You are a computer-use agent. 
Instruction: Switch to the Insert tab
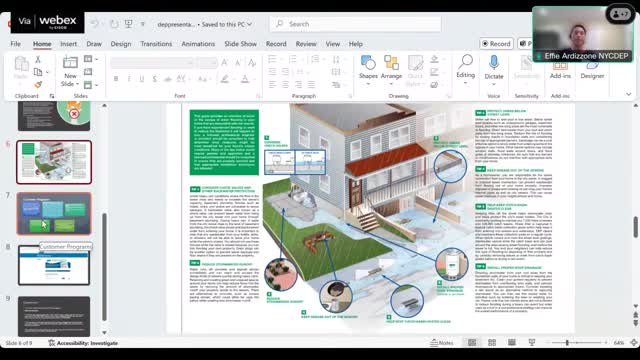coord(68,44)
